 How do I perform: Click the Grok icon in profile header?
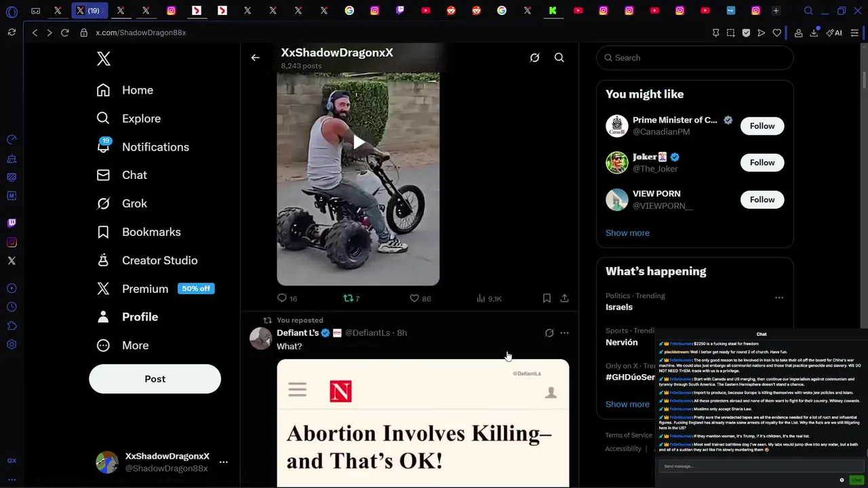pyautogui.click(x=534, y=58)
